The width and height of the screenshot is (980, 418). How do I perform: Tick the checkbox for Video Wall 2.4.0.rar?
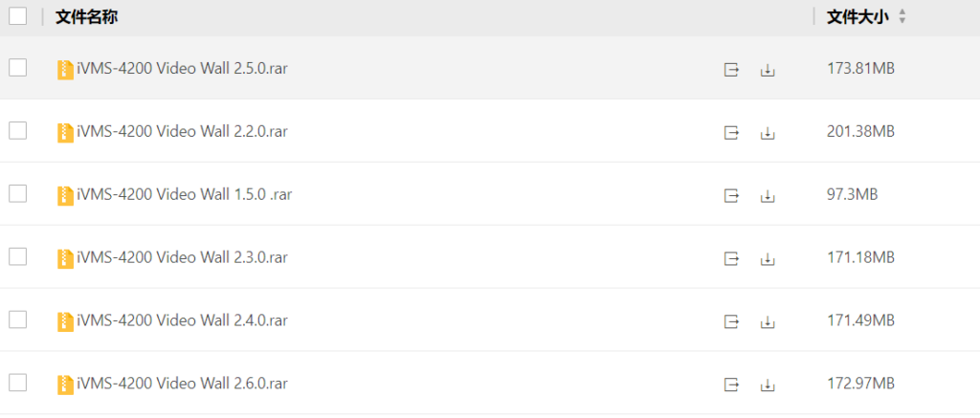[18, 320]
